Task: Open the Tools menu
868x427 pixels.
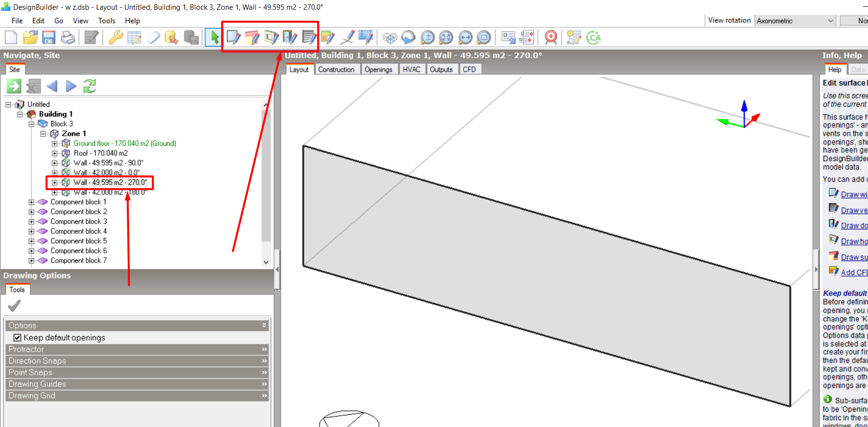Action: click(x=107, y=20)
